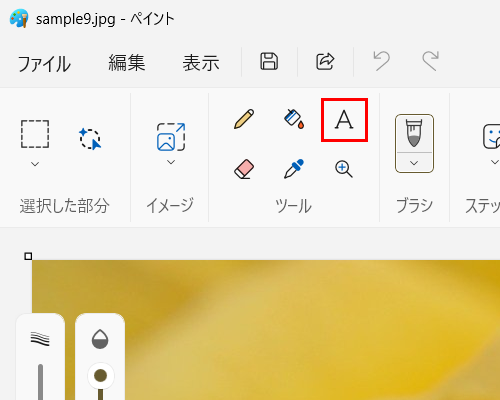Click the ツール group label
500x400 pixels.
click(294, 206)
